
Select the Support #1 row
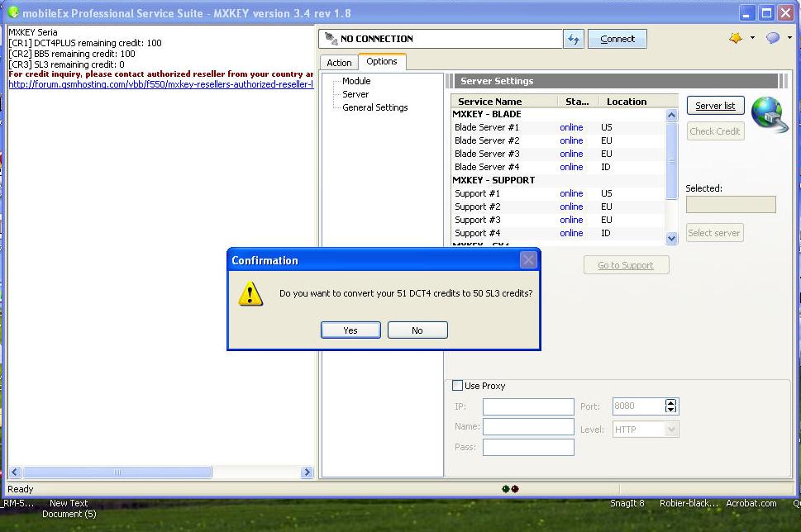tap(558, 193)
